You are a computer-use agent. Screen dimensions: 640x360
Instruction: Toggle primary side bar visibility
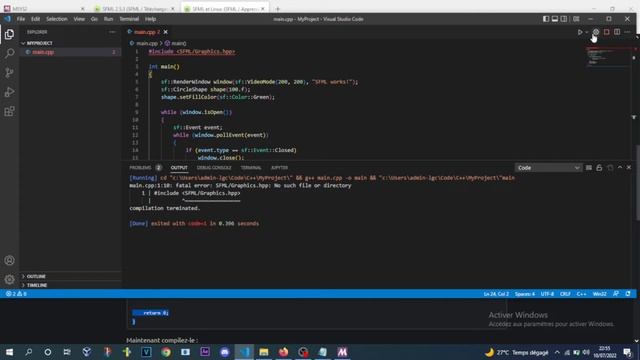click(x=546, y=19)
